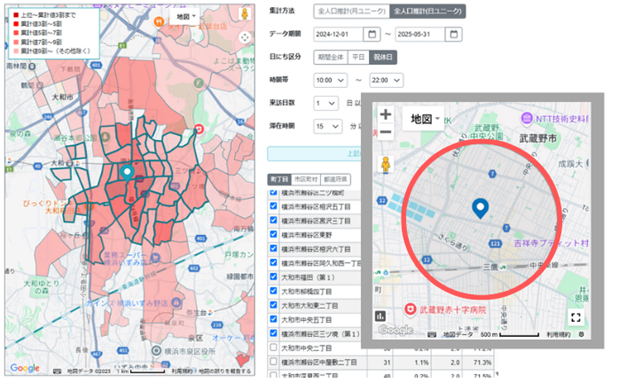Check the 大和市中央二丁目 checkbox
The width and height of the screenshot is (619, 383).
(x=273, y=347)
